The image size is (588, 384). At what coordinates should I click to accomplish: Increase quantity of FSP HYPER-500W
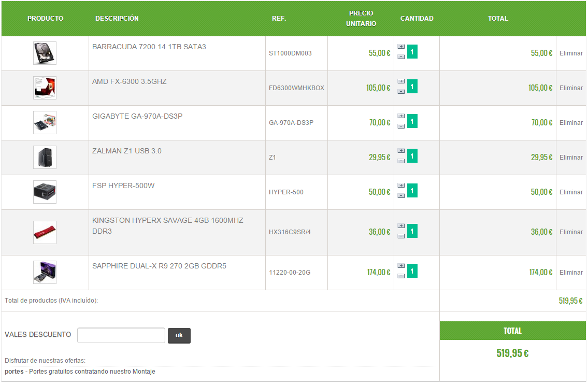coord(401,186)
